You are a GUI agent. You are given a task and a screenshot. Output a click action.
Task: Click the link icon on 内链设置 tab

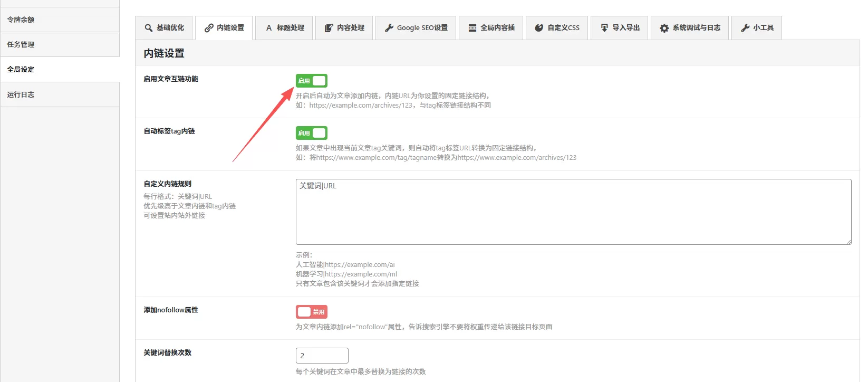(209, 28)
